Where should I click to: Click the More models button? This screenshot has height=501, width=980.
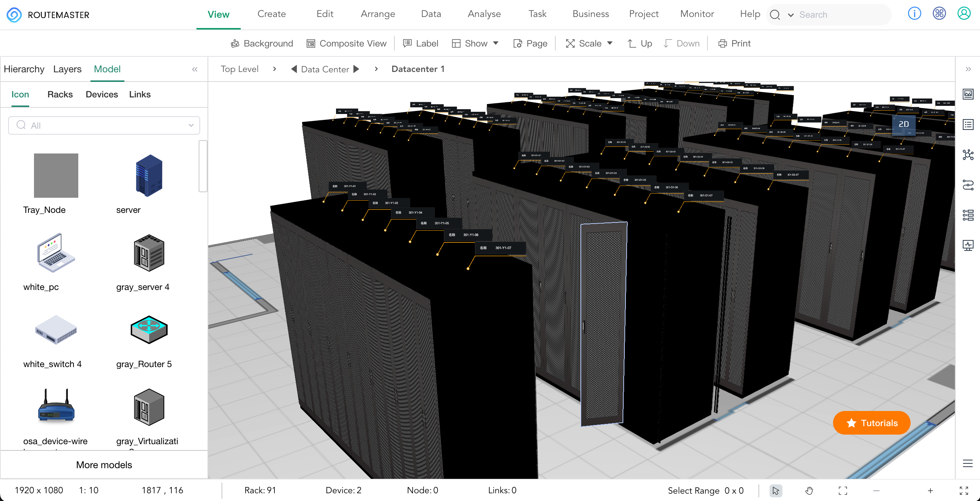104,465
